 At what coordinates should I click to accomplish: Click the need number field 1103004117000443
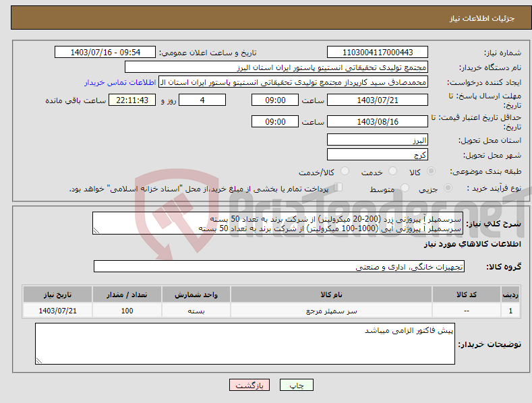coord(378,53)
